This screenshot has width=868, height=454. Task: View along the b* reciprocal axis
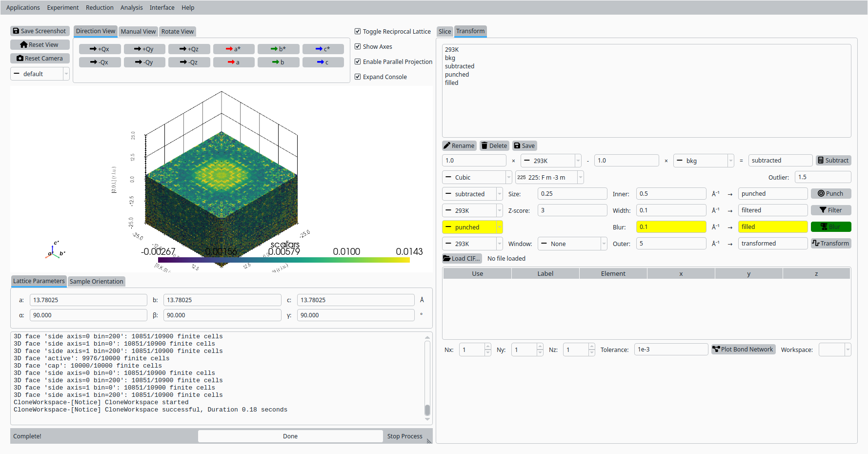(279, 49)
